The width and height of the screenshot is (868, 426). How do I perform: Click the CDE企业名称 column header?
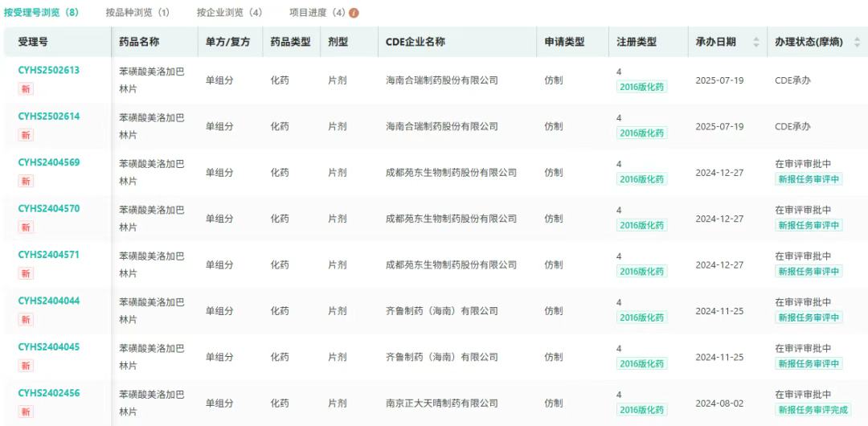(x=415, y=42)
